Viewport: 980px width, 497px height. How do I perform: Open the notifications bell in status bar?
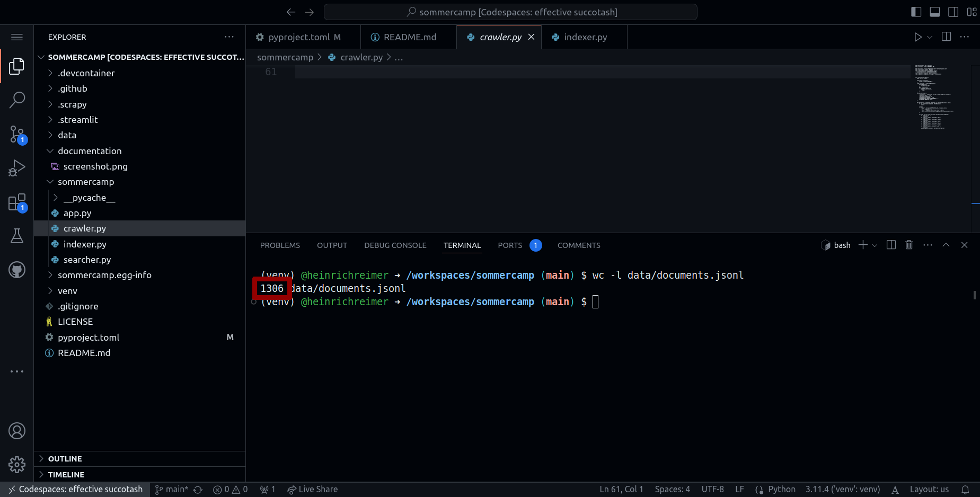966,490
